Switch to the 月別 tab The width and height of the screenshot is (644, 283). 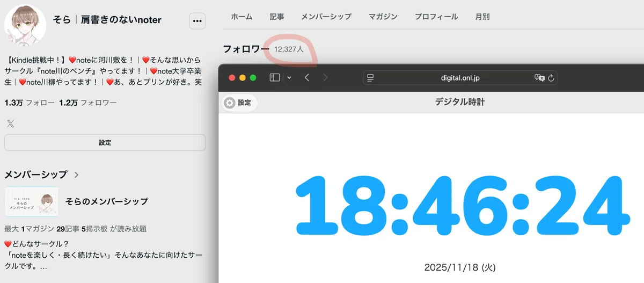482,17
